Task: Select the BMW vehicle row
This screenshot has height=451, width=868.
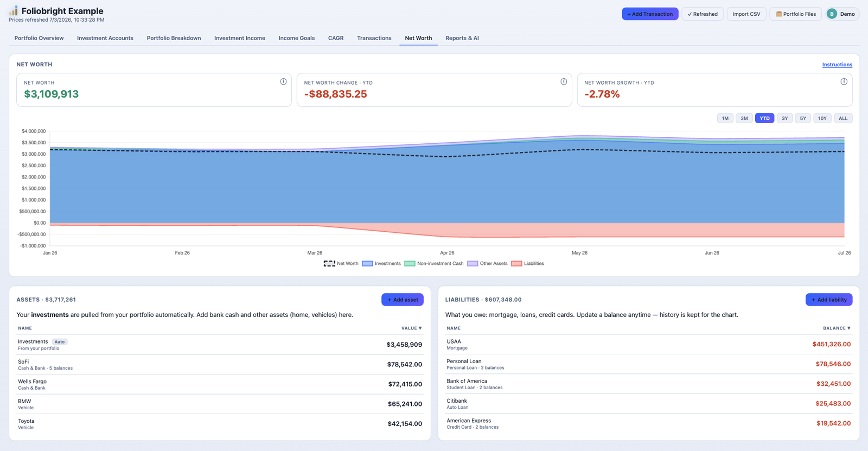Action: 220,404
